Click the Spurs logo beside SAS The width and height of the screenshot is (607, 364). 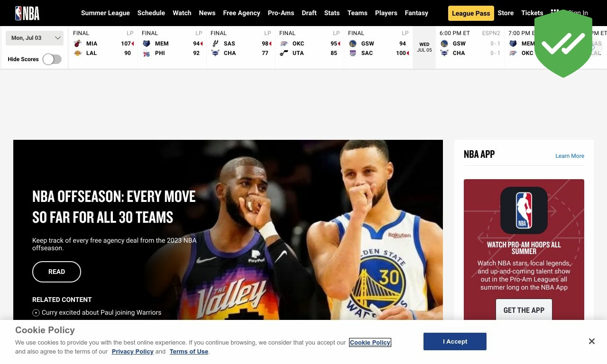(x=215, y=44)
